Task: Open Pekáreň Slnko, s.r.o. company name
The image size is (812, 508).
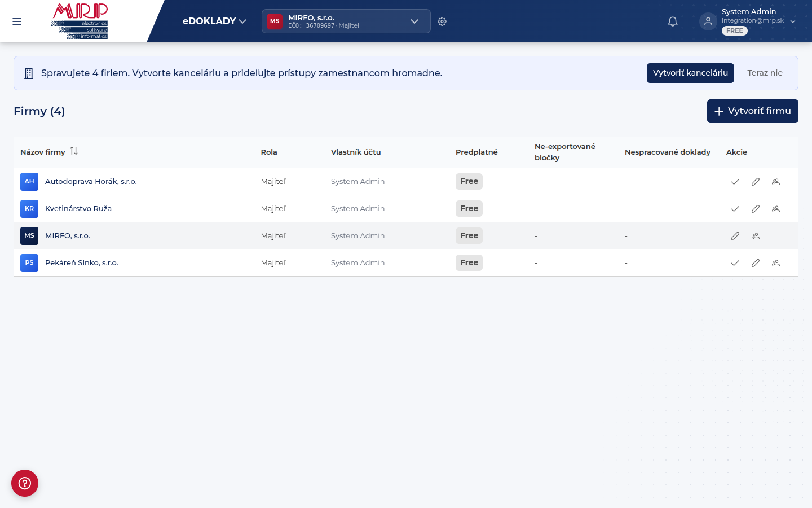Action: click(82, 263)
